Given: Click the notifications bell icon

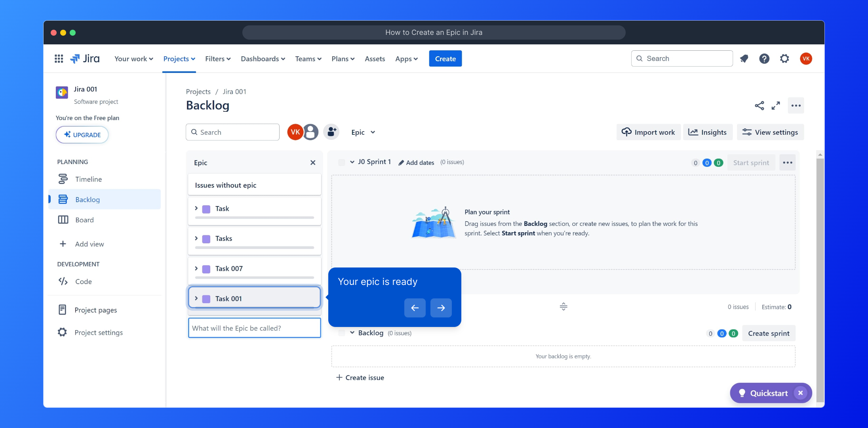Looking at the screenshot, I should coord(744,59).
